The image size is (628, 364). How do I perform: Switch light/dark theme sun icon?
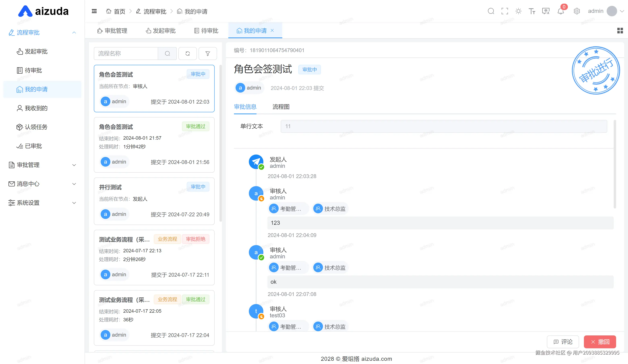tap(518, 11)
